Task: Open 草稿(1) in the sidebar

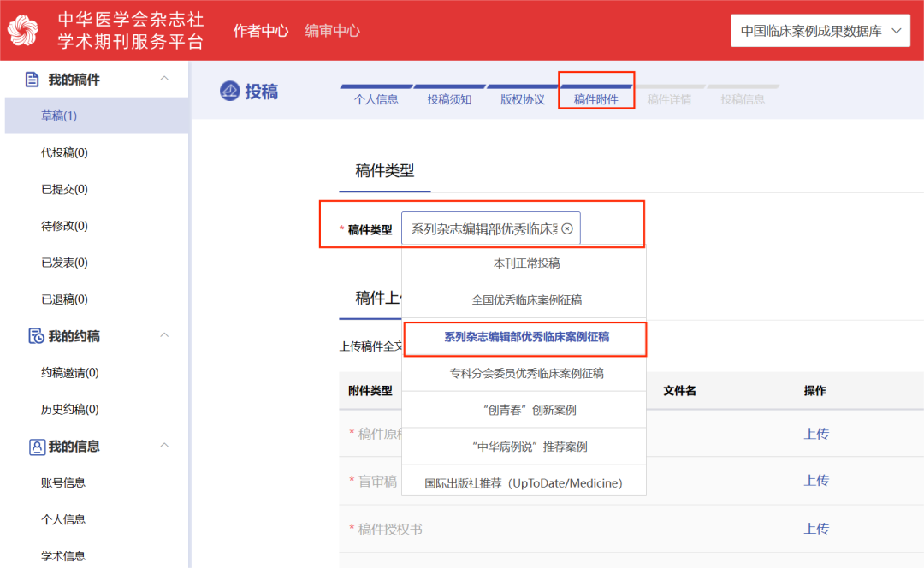Action: click(x=97, y=115)
